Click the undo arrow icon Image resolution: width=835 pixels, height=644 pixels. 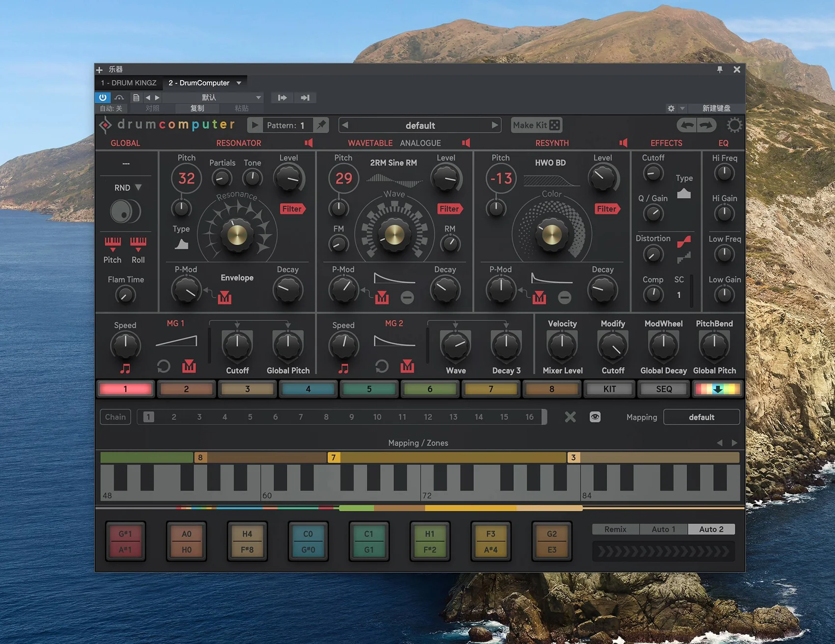(x=687, y=125)
